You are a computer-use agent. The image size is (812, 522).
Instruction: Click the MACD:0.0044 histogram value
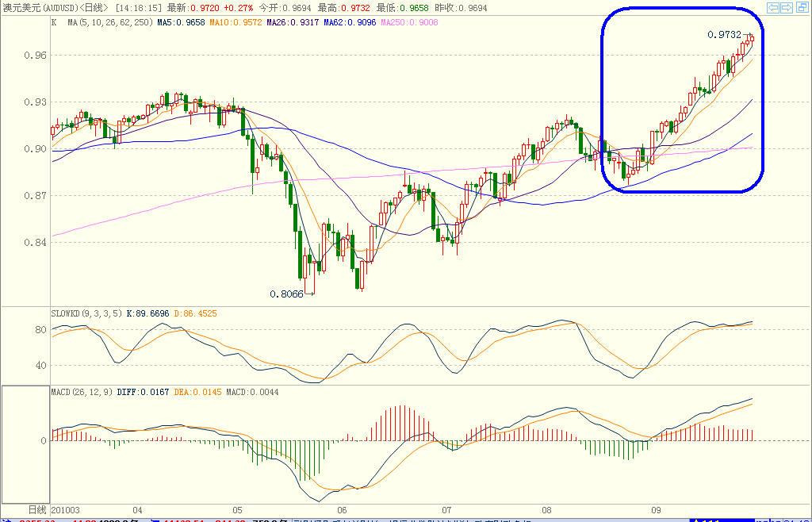tap(252, 392)
